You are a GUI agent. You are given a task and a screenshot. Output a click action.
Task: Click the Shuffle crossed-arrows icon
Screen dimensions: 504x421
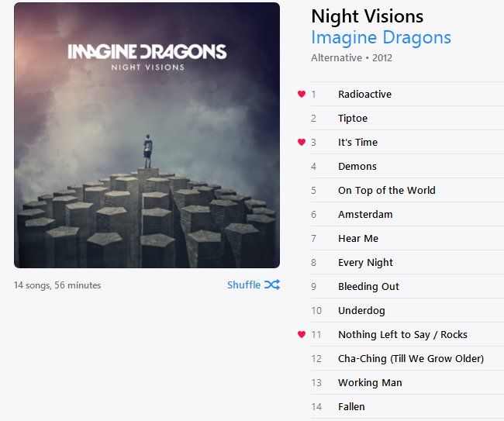point(272,285)
